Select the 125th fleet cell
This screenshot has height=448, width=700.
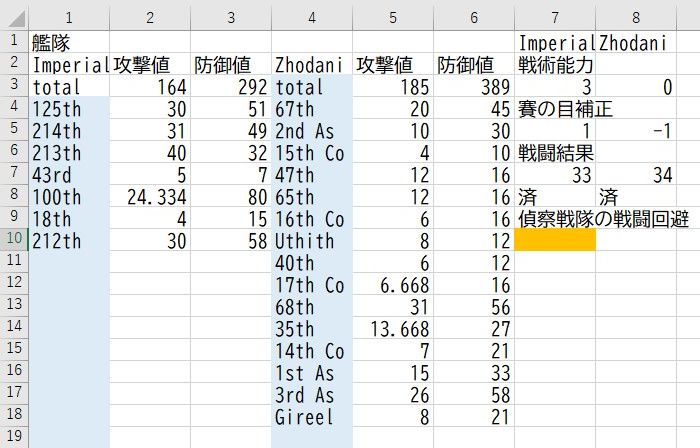coord(69,108)
